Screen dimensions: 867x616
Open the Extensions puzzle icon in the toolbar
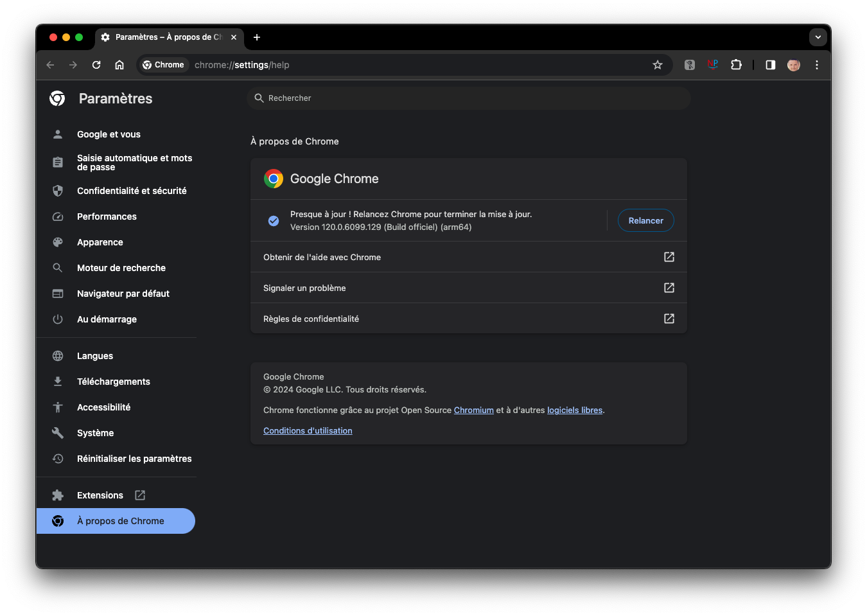point(737,65)
